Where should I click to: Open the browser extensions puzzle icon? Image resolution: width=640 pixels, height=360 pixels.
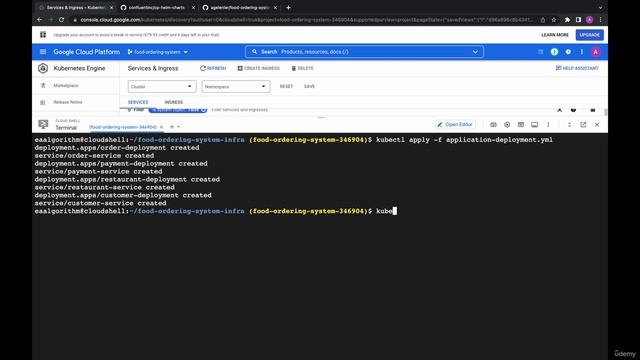coord(567,20)
